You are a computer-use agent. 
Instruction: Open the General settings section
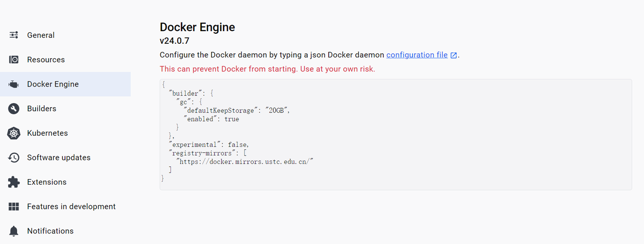tap(65, 35)
